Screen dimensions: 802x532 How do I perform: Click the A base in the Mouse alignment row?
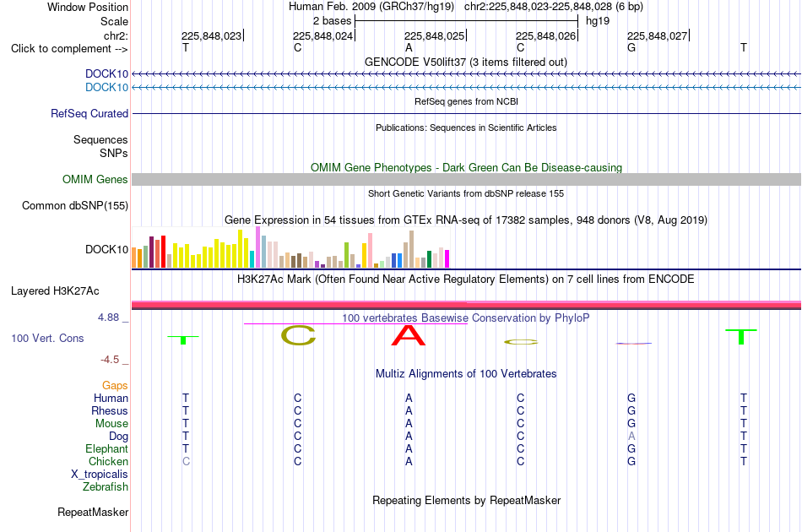(x=409, y=424)
